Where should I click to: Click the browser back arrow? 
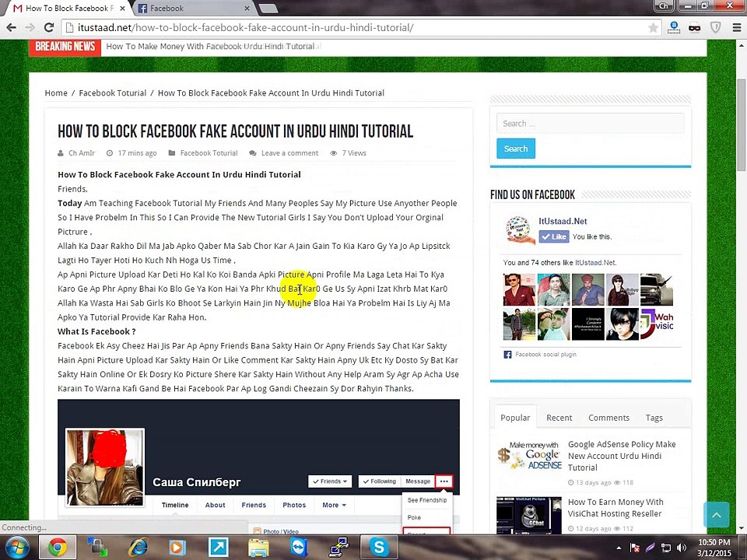click(11, 28)
